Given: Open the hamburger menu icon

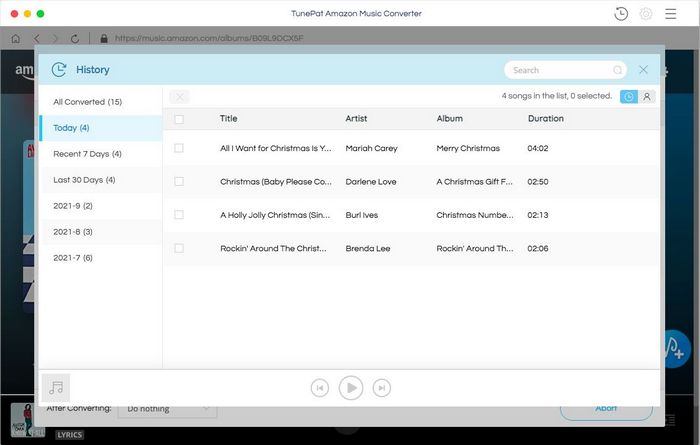Looking at the screenshot, I should point(670,14).
